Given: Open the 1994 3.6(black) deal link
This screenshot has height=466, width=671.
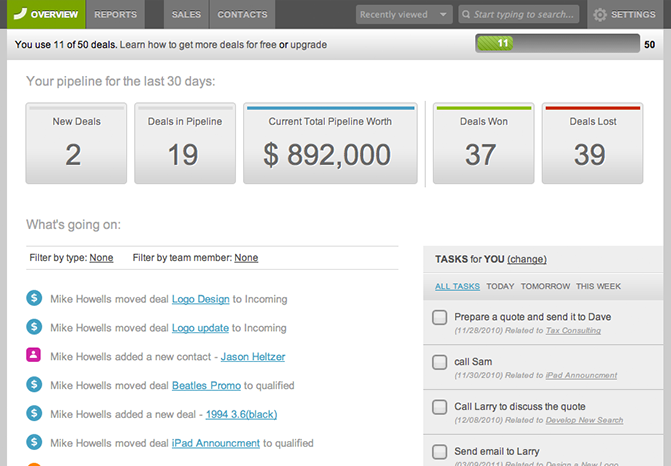Looking at the screenshot, I should (241, 414).
